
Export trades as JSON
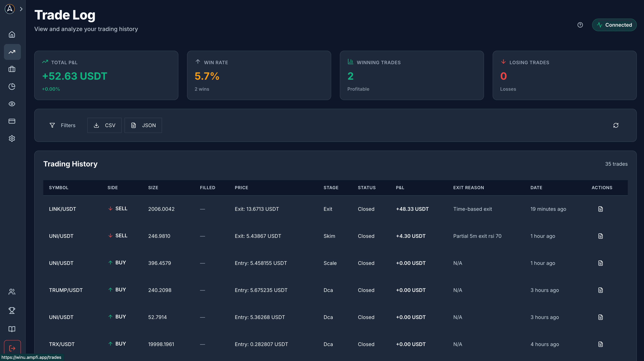pos(143,125)
